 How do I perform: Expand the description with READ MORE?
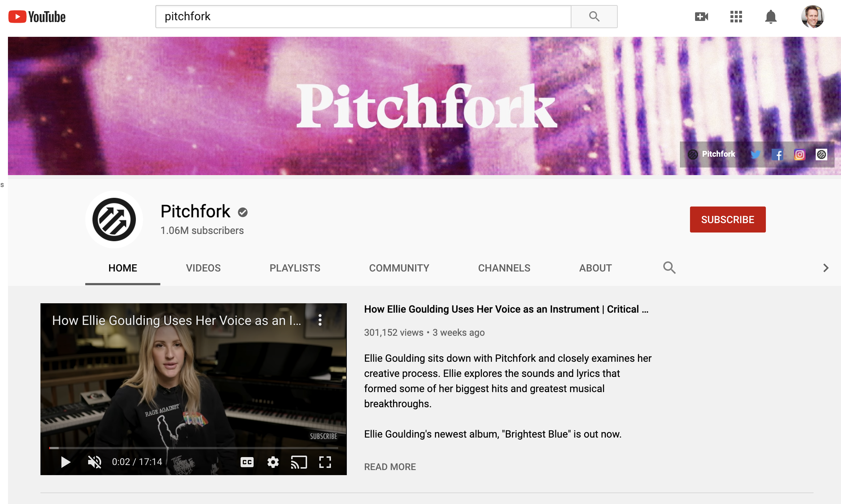click(390, 467)
